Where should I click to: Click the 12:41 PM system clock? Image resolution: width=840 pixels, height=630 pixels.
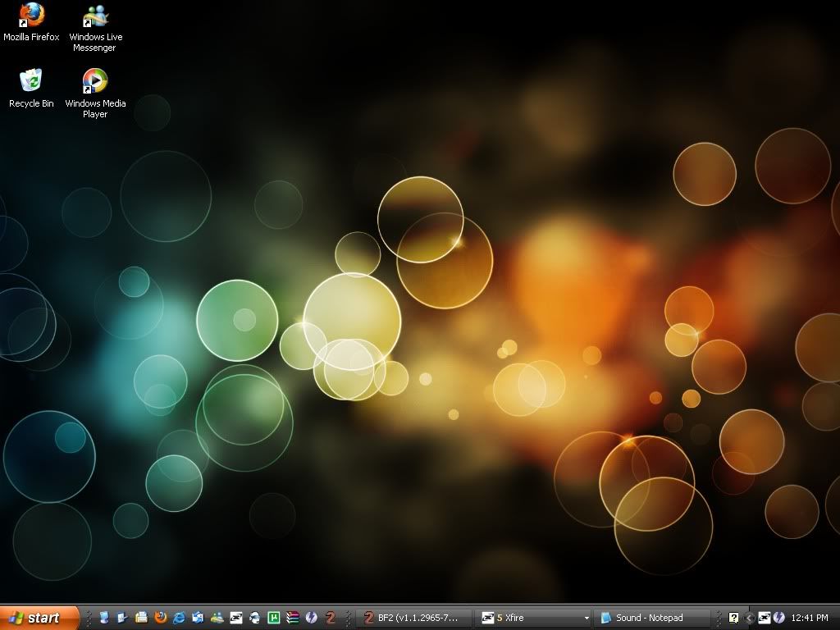click(810, 618)
